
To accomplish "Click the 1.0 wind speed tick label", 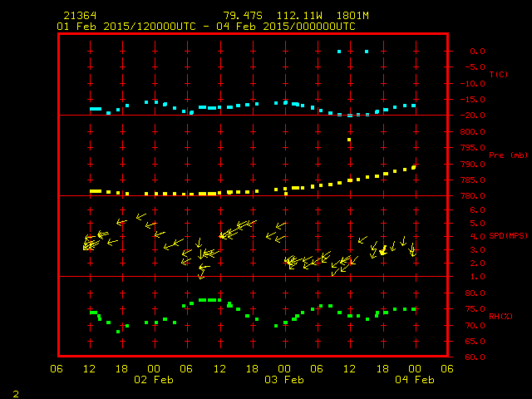I will (x=477, y=277).
